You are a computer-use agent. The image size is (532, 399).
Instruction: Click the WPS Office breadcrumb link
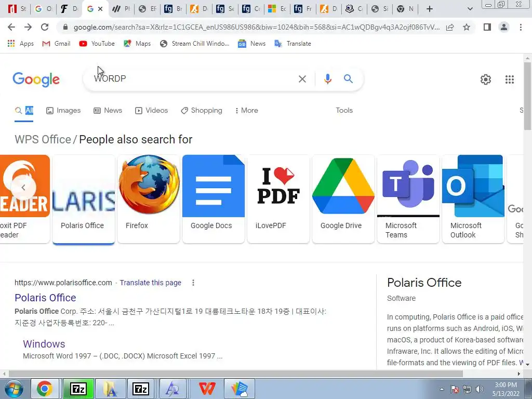point(43,139)
